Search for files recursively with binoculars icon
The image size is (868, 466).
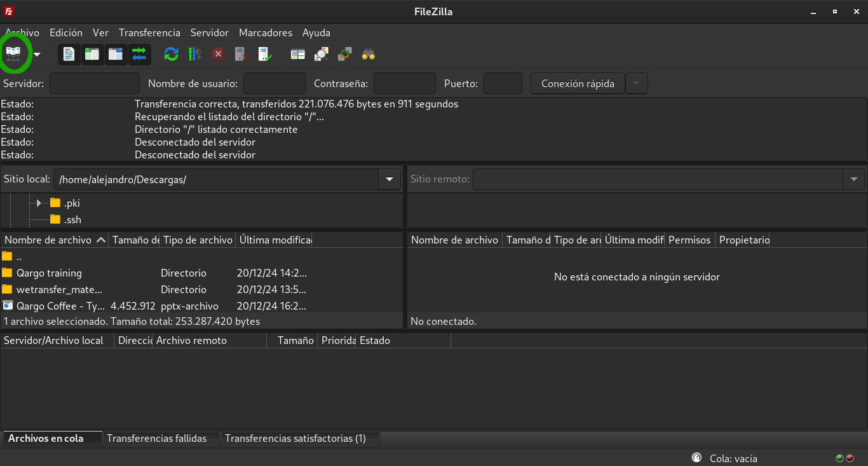pyautogui.click(x=368, y=54)
